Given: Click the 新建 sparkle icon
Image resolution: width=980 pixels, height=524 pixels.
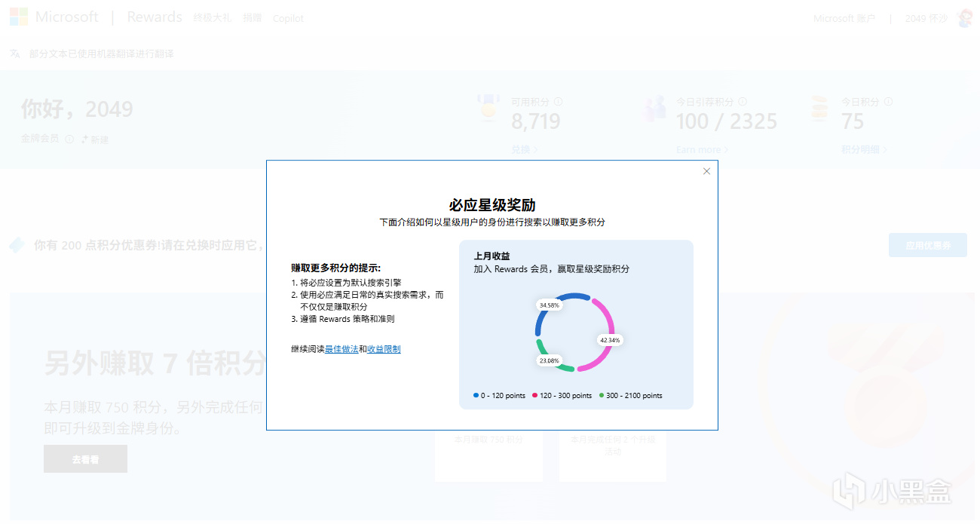Looking at the screenshot, I should click(84, 139).
